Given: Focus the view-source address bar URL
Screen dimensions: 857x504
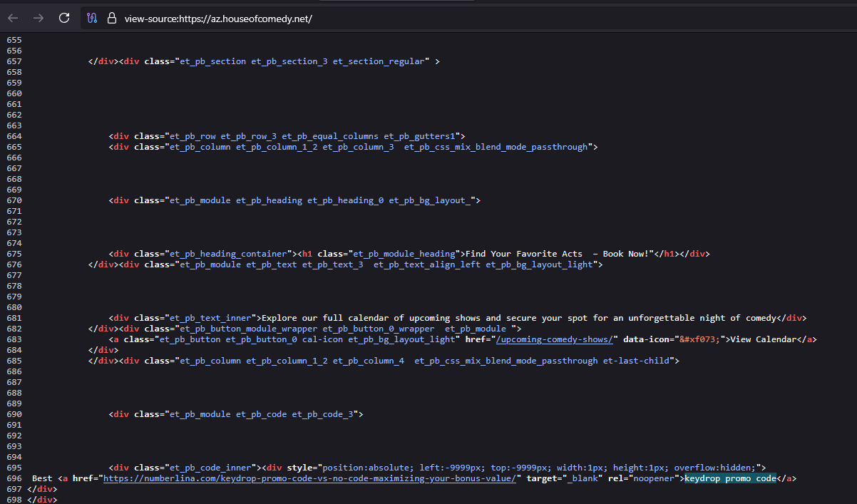Looking at the screenshot, I should tap(218, 19).
